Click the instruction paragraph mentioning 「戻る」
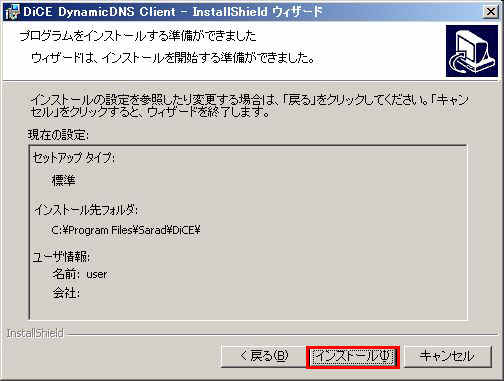 [249, 106]
